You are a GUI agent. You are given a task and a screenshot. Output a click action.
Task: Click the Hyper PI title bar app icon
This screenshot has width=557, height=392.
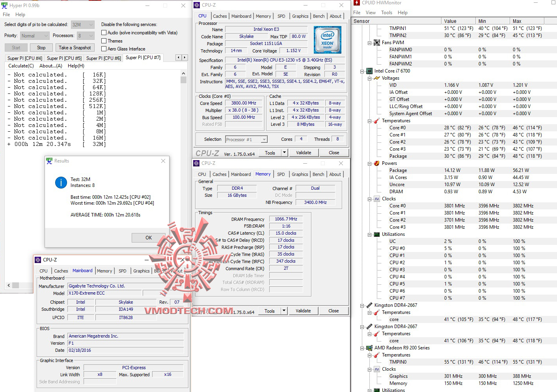pos(5,6)
